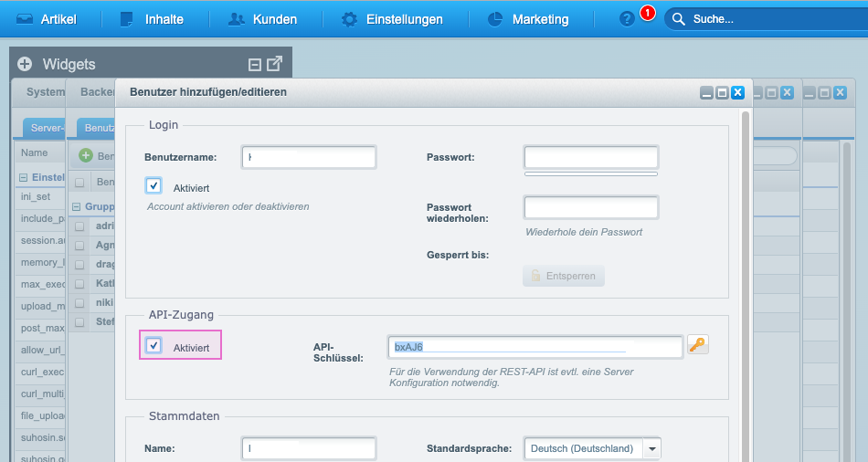868x462 pixels.
Task: Click into the Passwort input field
Action: tap(590, 157)
